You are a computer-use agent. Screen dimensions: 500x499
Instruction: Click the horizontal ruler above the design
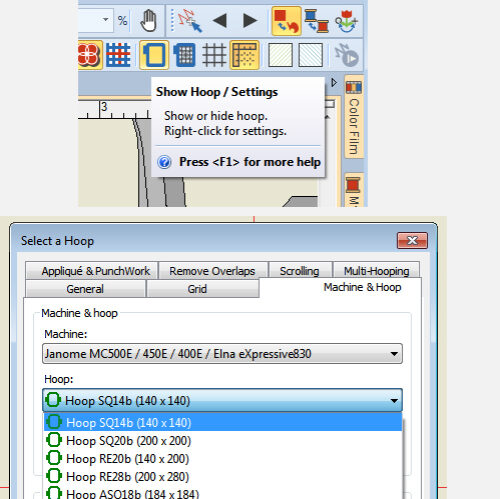click(114, 109)
